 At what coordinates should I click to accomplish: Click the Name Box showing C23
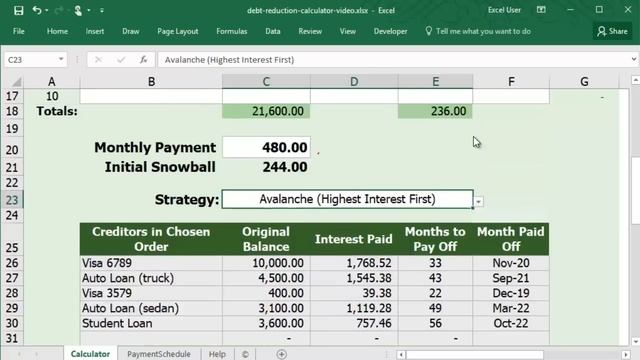coord(30,60)
